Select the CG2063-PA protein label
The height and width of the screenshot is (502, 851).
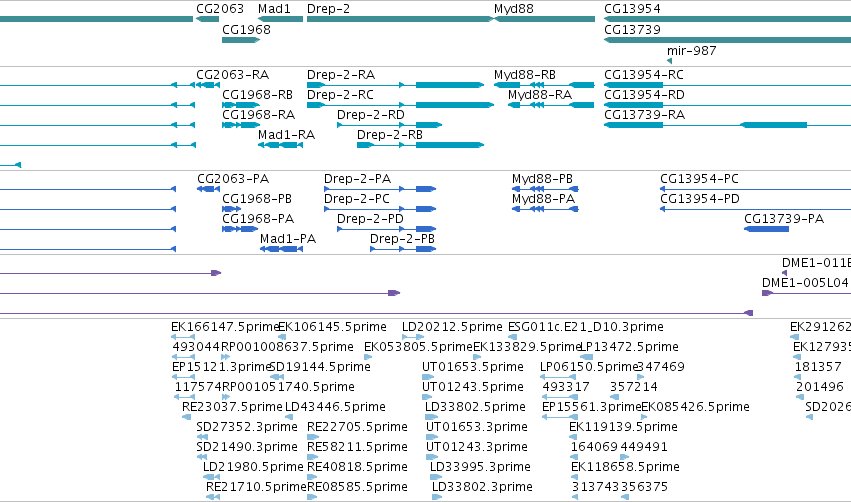pyautogui.click(x=233, y=179)
